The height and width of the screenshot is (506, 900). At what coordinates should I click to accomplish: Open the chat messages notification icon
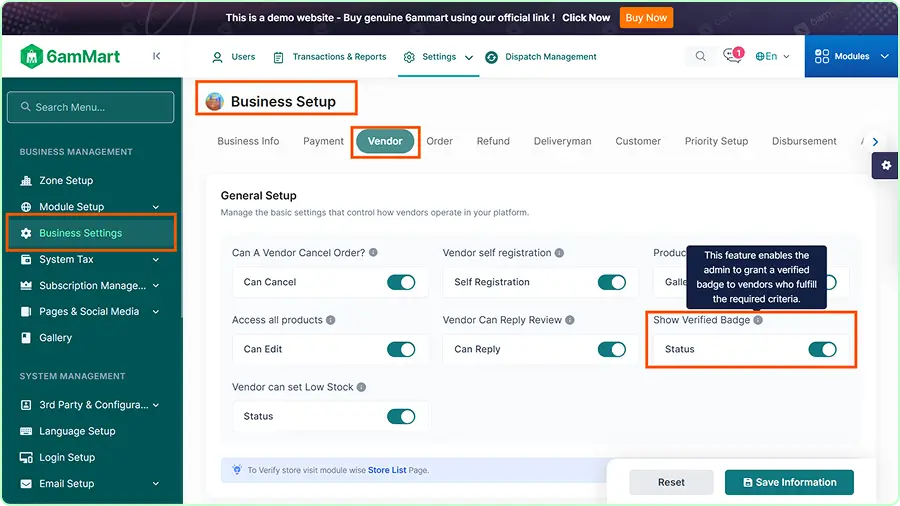point(732,55)
